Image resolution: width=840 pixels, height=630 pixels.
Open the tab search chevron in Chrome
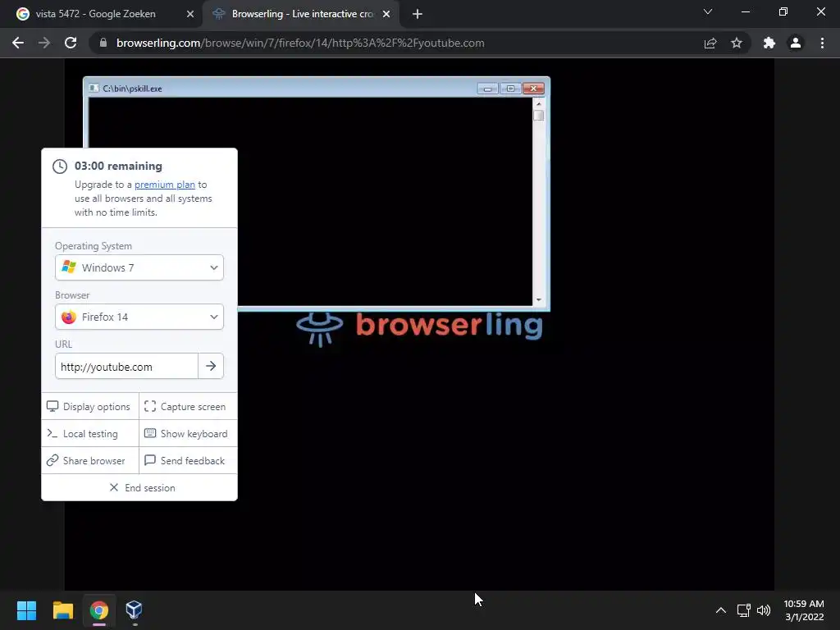coord(708,11)
